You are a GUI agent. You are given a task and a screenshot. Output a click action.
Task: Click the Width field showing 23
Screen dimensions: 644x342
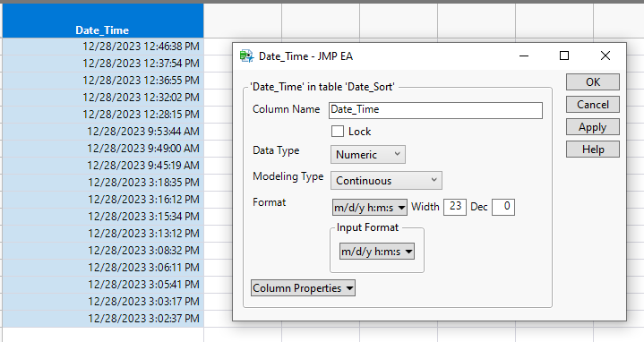(455, 207)
